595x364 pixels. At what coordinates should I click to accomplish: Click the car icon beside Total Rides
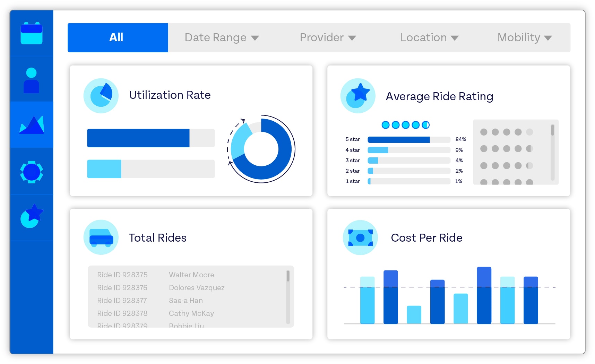tap(101, 237)
